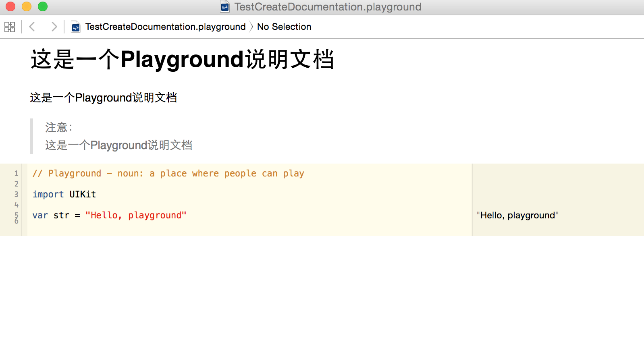Go forward with the right arrow
The height and width of the screenshot is (361, 644).
pos(54,27)
